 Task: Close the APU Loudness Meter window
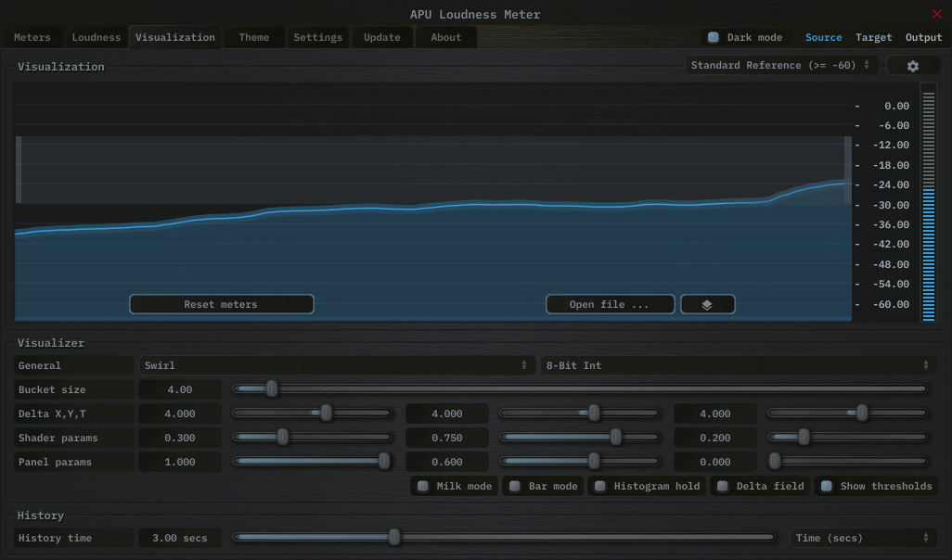(x=936, y=14)
